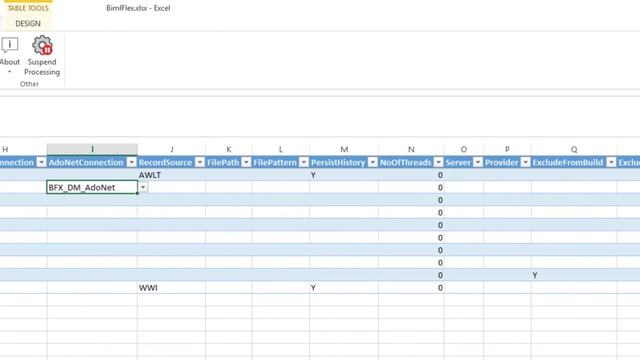Image resolution: width=640 pixels, height=360 pixels.
Task: Click the Y in the WWI row PersistHistory
Action: tap(313, 288)
